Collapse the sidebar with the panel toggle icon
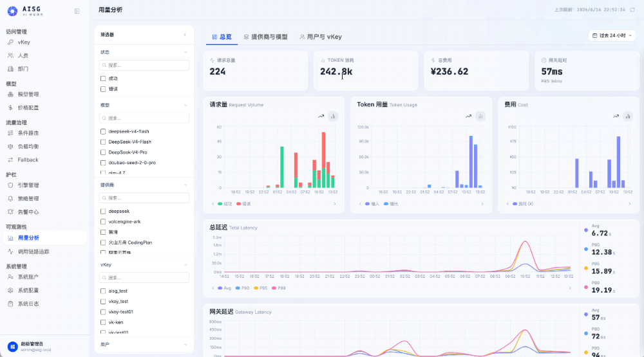Screen dimensions: 644x357 77,11
